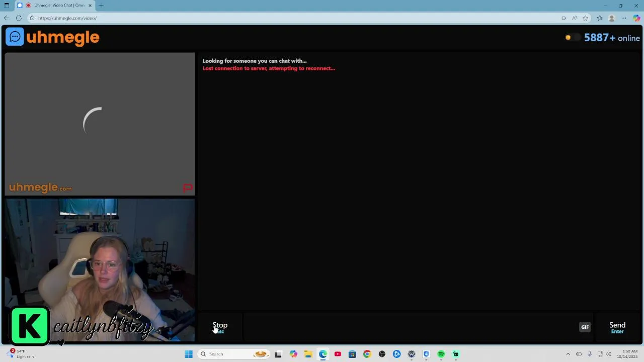This screenshot has height=362, width=644.
Task: Open Microsoft Store from taskbar
Action: pyautogui.click(x=352, y=354)
